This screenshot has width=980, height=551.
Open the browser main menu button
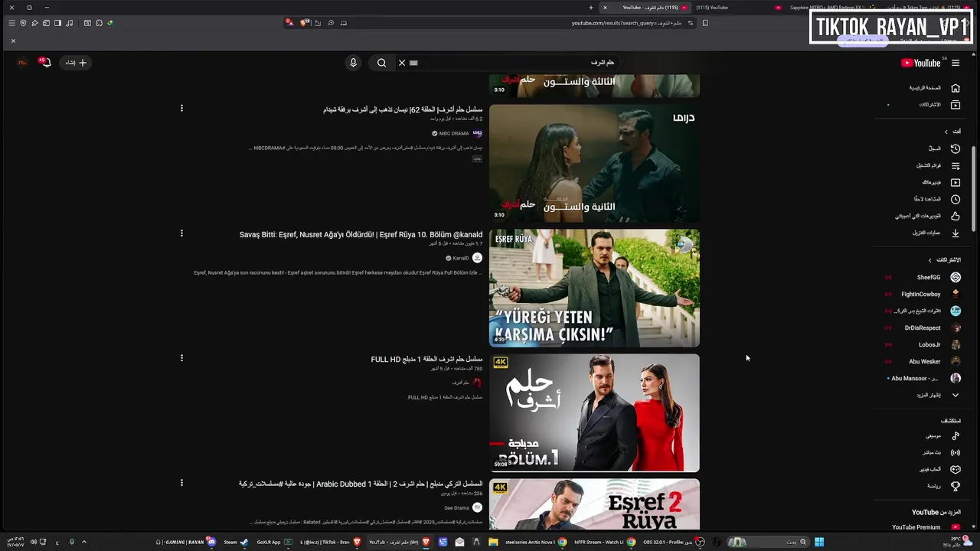coord(11,23)
